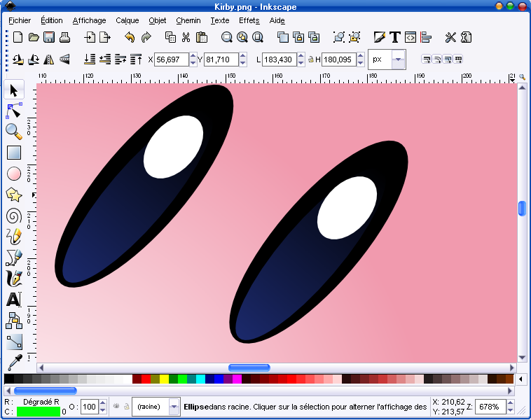
Task: Select the Gradient tool
Action: pos(14,342)
